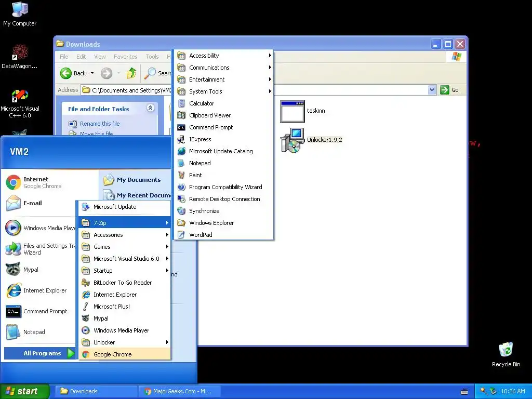Select the Recycle Bin desktop icon

[x=506, y=355]
